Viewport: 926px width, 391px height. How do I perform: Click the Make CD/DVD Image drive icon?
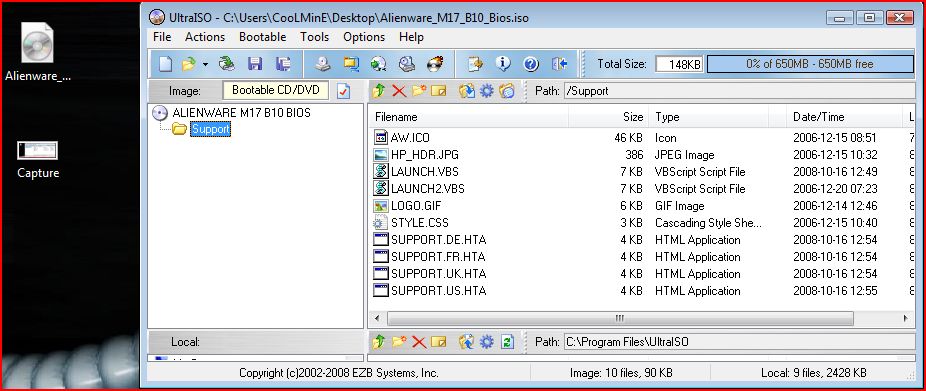(322, 64)
